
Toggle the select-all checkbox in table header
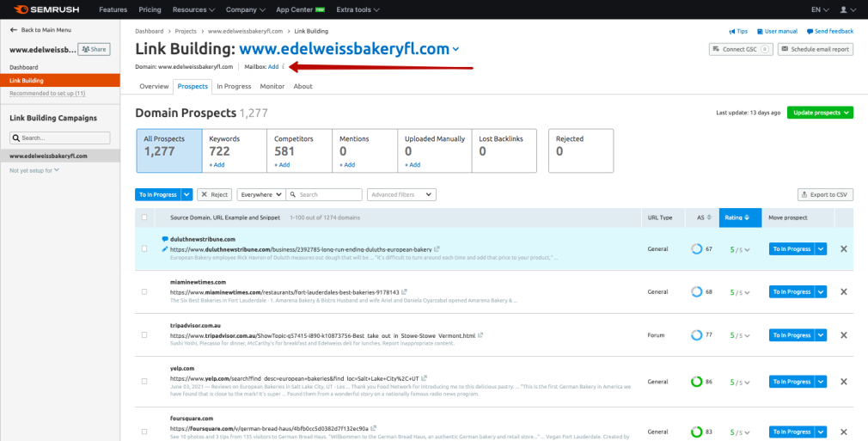[144, 218]
